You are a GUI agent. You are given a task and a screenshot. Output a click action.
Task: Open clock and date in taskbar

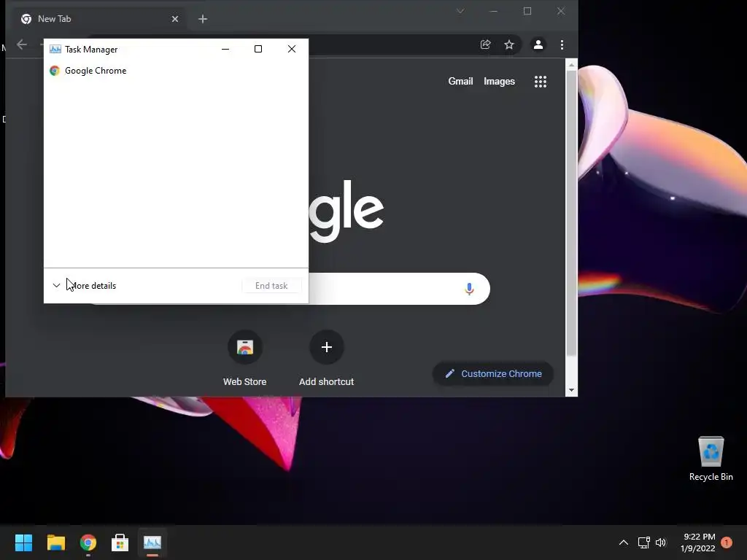tap(698, 542)
